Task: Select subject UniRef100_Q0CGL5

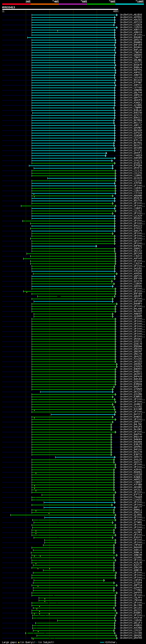Action: tap(131, 490)
